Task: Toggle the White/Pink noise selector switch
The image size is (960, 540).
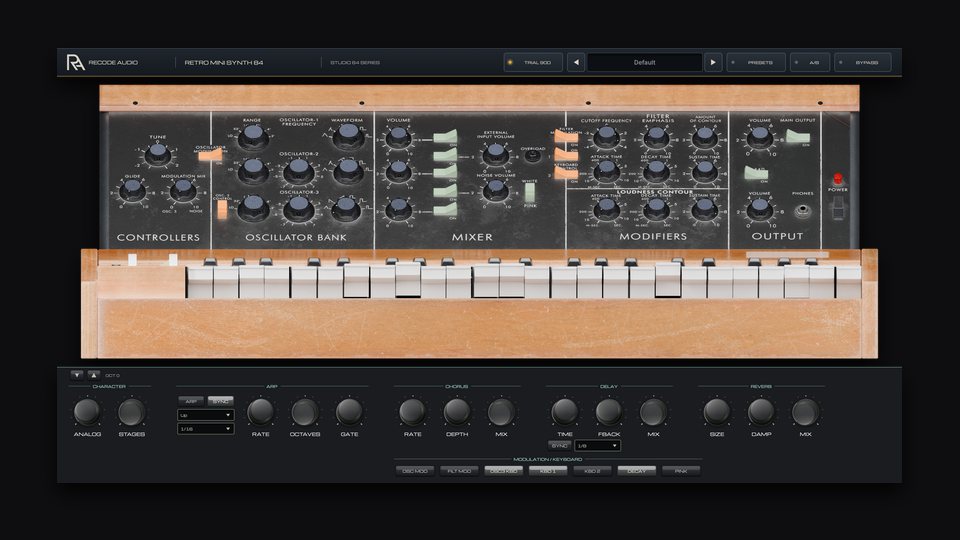Action: (x=529, y=192)
